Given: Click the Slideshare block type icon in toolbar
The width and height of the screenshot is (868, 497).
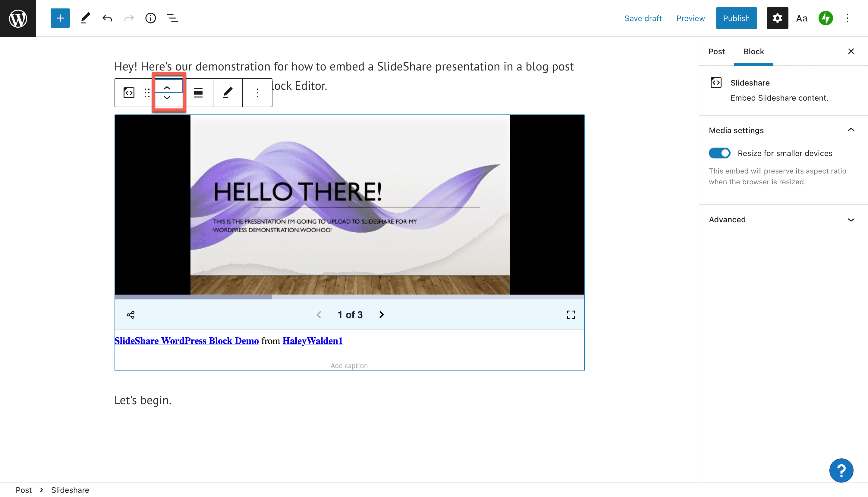Looking at the screenshot, I should (129, 93).
